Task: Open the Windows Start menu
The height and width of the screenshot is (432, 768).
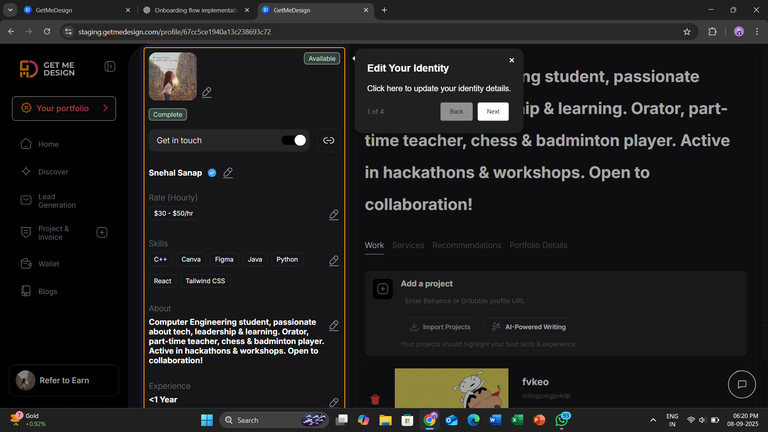Action: 207,420
